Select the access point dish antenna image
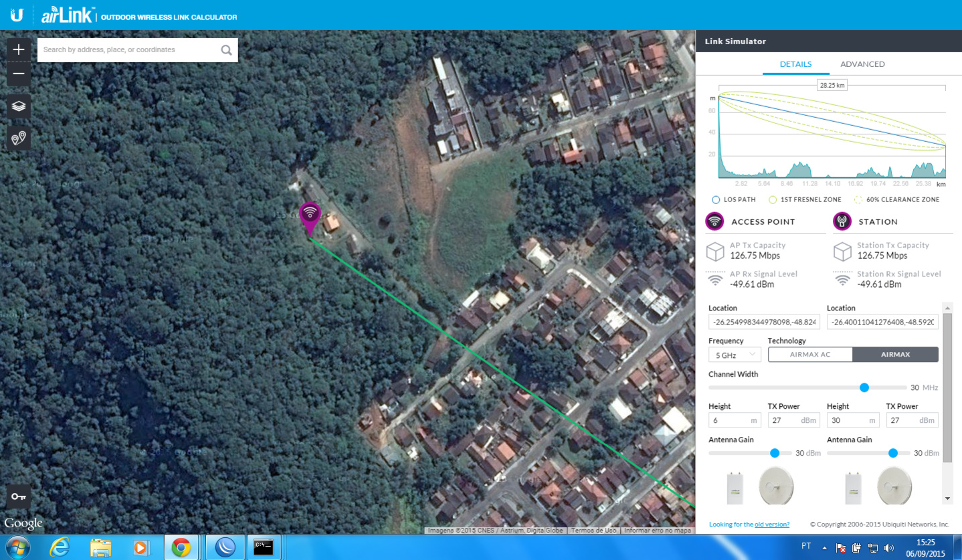This screenshot has height=560, width=962. (776, 486)
